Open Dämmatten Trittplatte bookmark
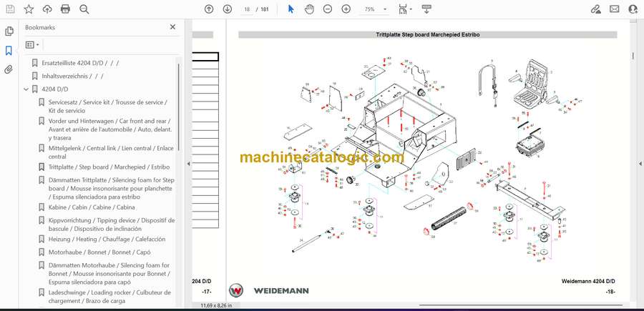 pos(111,188)
